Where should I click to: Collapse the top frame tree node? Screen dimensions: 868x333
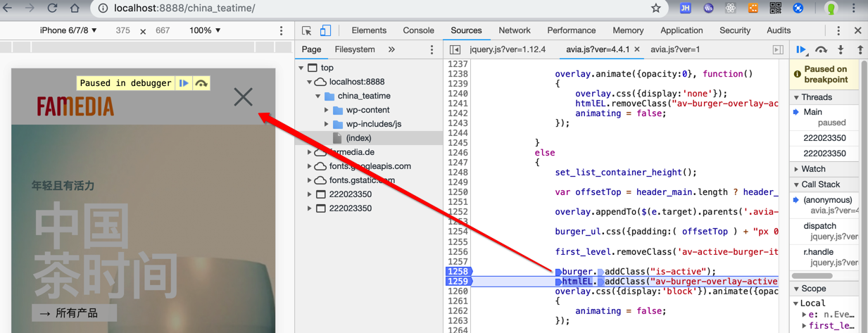301,68
